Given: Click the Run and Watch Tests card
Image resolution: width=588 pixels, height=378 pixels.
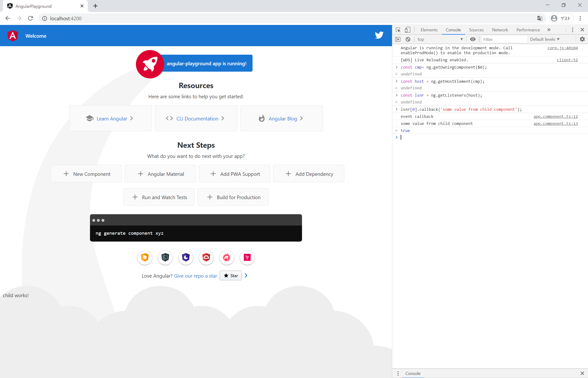Looking at the screenshot, I should point(159,197).
